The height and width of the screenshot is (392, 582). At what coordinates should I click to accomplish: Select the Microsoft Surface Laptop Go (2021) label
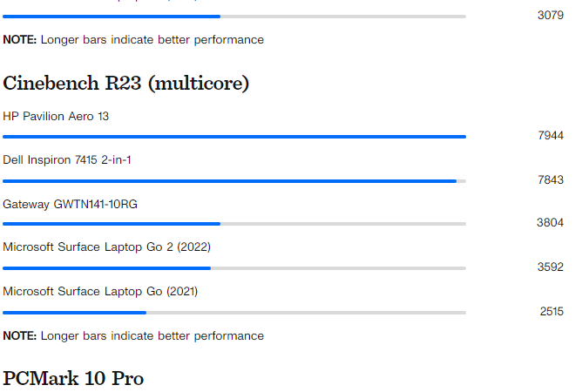pyautogui.click(x=100, y=291)
